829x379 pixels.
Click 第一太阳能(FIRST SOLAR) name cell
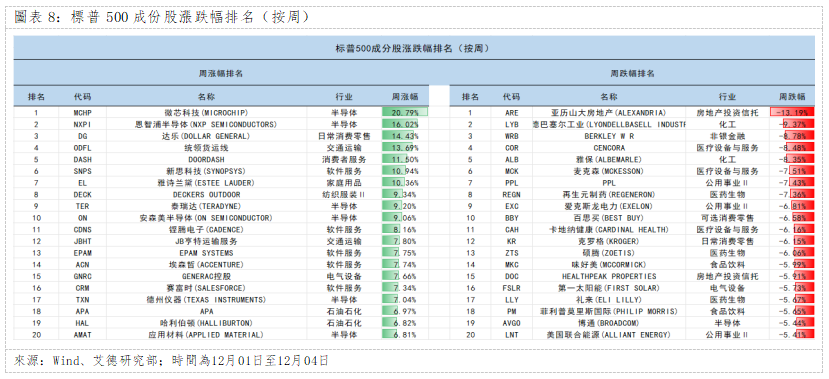coord(609,288)
